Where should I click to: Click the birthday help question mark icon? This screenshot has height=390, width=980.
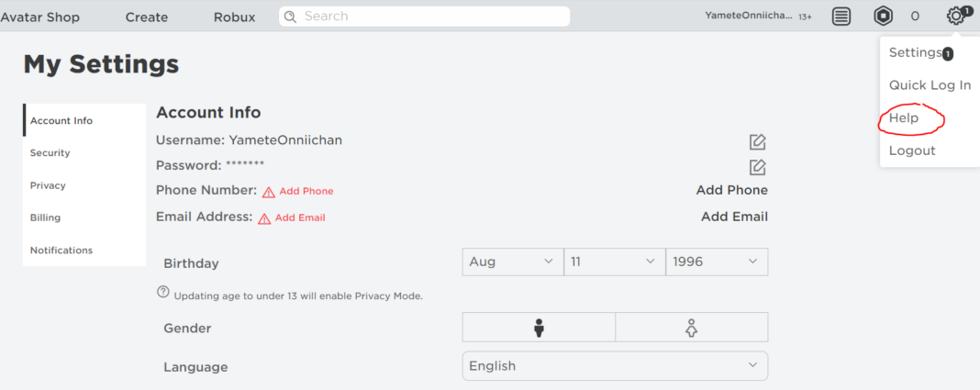tap(163, 292)
